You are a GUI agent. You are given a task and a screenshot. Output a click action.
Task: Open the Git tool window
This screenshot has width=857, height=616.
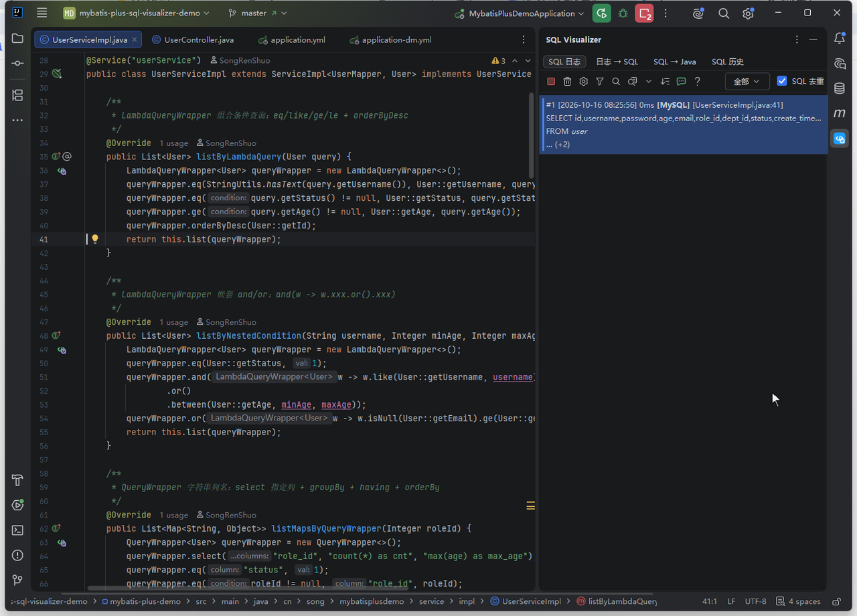pos(17,580)
